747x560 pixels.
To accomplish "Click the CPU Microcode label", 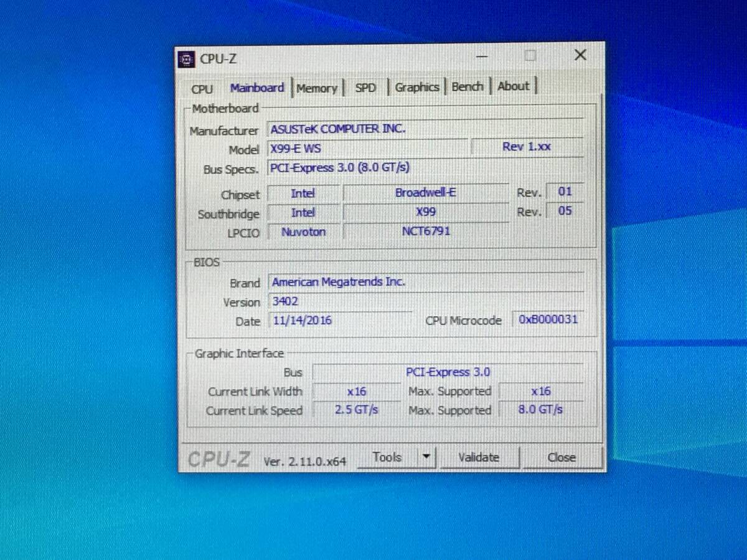I will (463, 321).
